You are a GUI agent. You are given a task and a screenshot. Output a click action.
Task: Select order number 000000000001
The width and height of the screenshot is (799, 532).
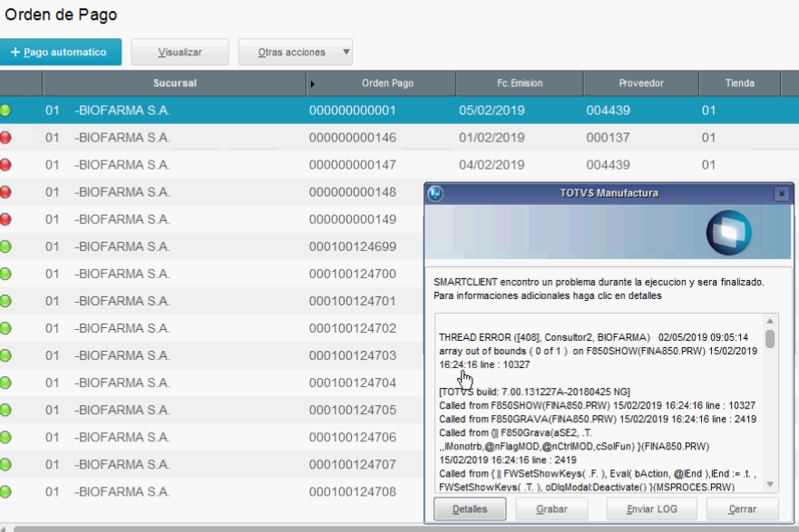pos(352,111)
